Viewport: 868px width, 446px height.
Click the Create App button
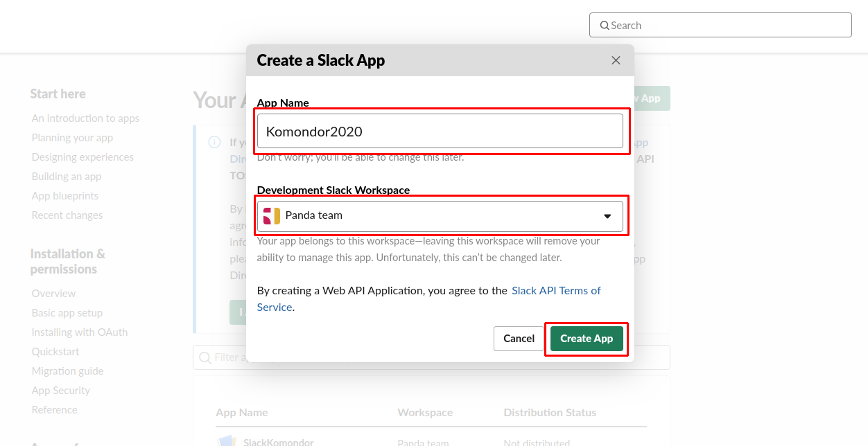tap(587, 339)
